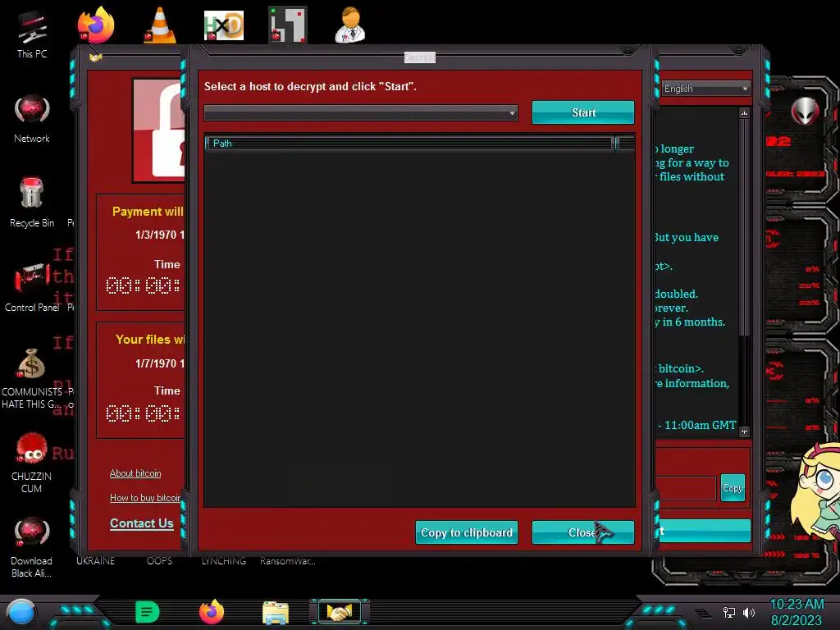Launch the Firefox desktop shortcut
This screenshot has height=630, width=840.
point(96,25)
